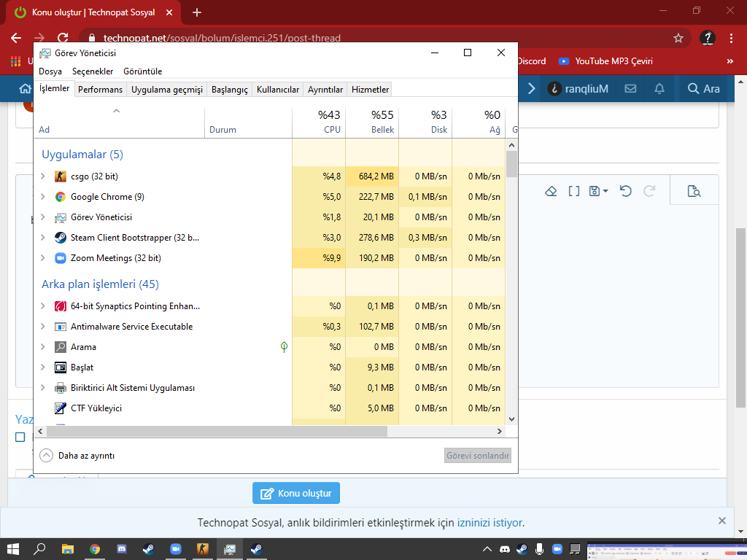Show hidden system tray icons
The height and width of the screenshot is (560, 747).
[x=487, y=549]
